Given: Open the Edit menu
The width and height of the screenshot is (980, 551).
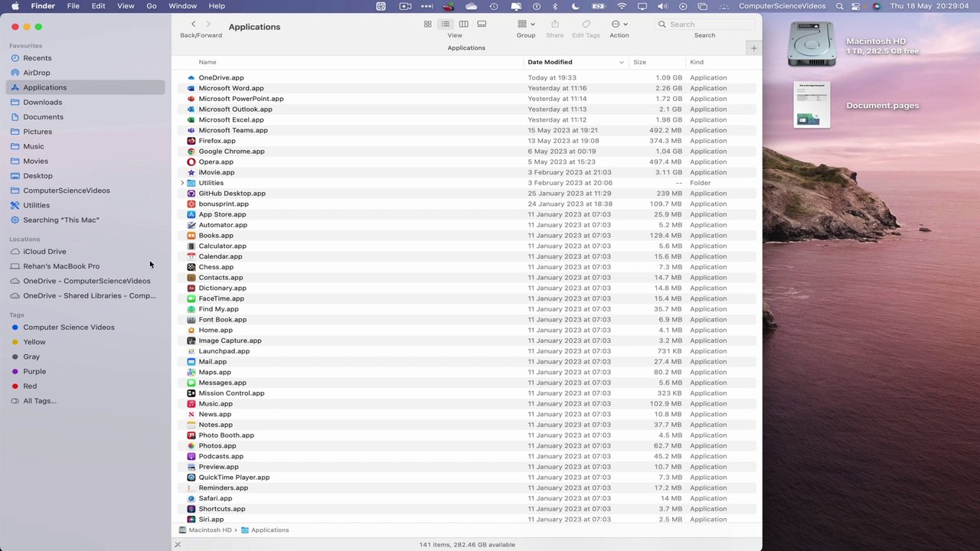Looking at the screenshot, I should [x=99, y=6].
